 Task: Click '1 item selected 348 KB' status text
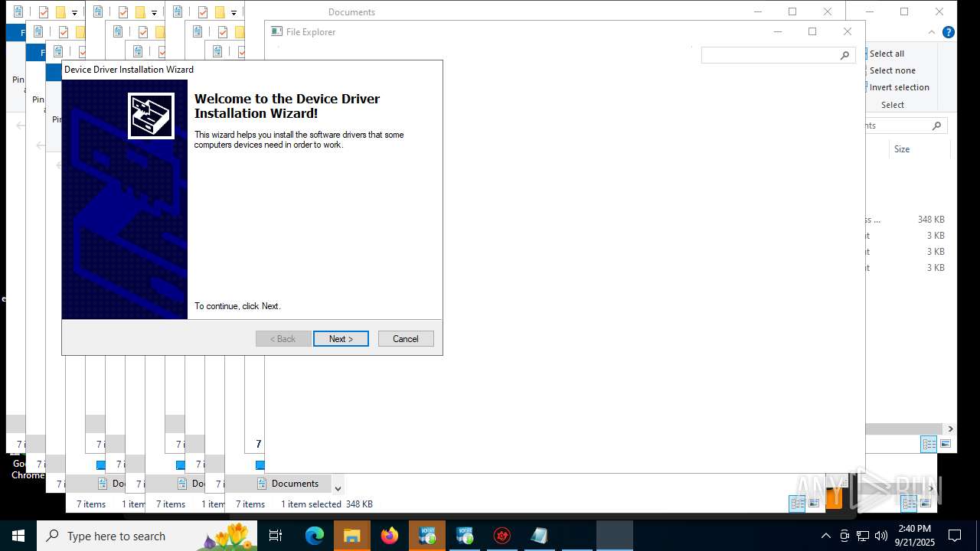[326, 504]
